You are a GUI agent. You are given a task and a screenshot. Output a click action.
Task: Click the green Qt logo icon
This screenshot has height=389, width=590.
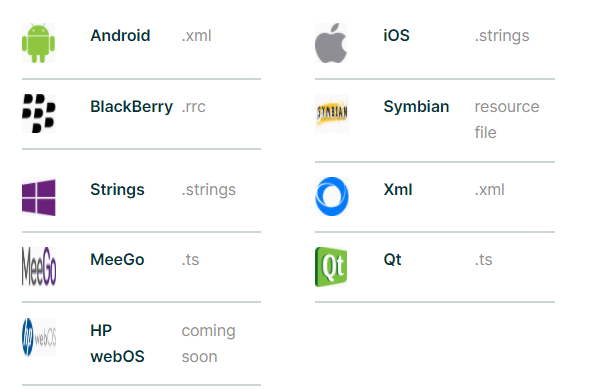[331, 267]
